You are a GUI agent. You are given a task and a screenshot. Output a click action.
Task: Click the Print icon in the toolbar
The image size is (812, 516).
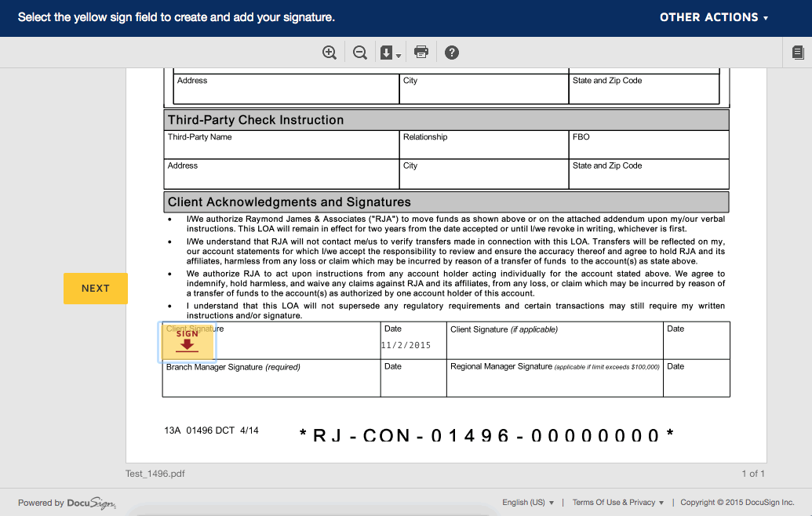tap(421, 52)
